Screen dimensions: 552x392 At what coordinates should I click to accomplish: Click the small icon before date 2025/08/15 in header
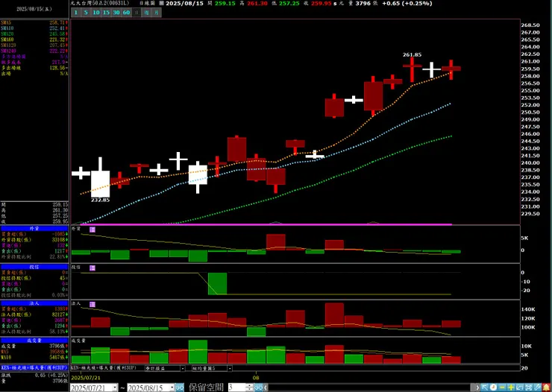tap(161, 3)
